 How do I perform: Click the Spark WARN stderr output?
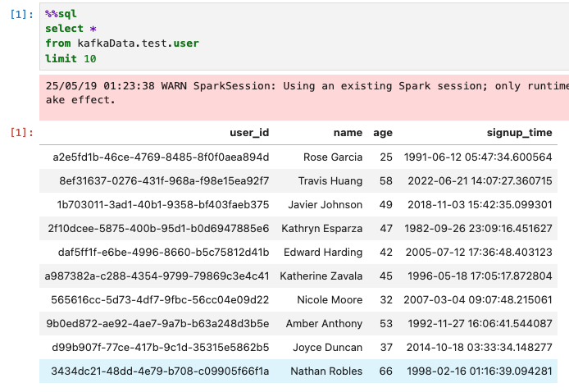coord(304,98)
